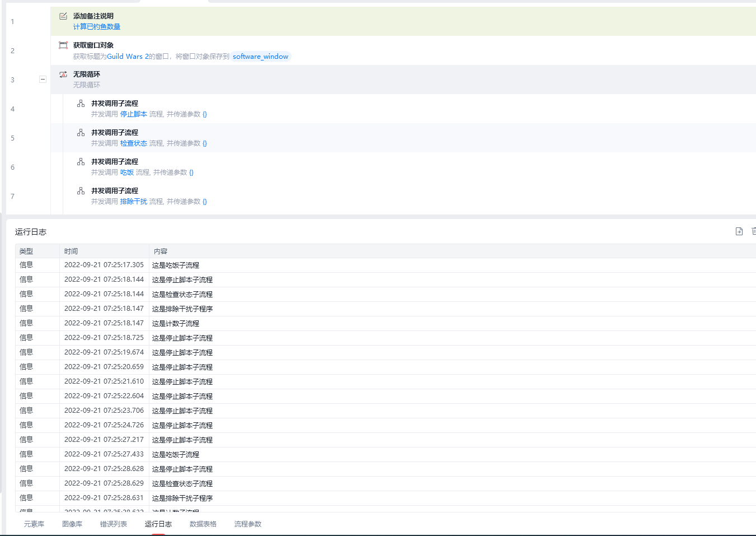Image resolution: width=756 pixels, height=536 pixels.
Task: Open the 计算已钓鱼数量 note text
Action: (x=97, y=27)
